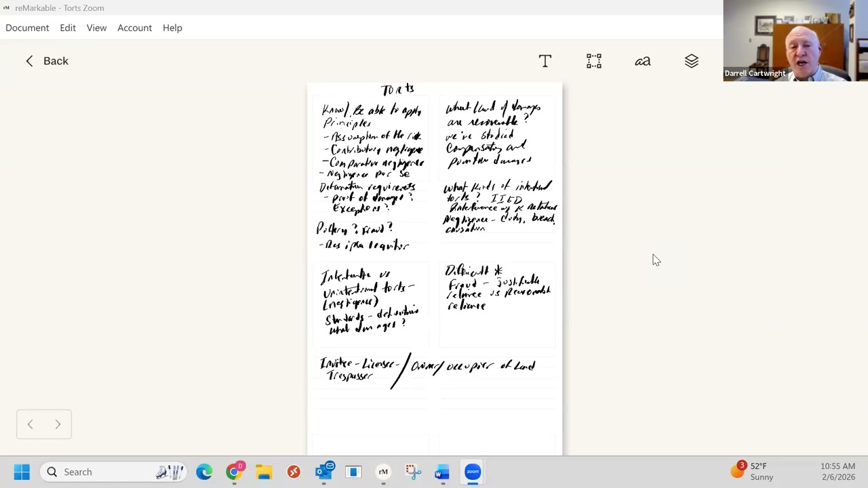Open the Document menu

[x=27, y=28]
